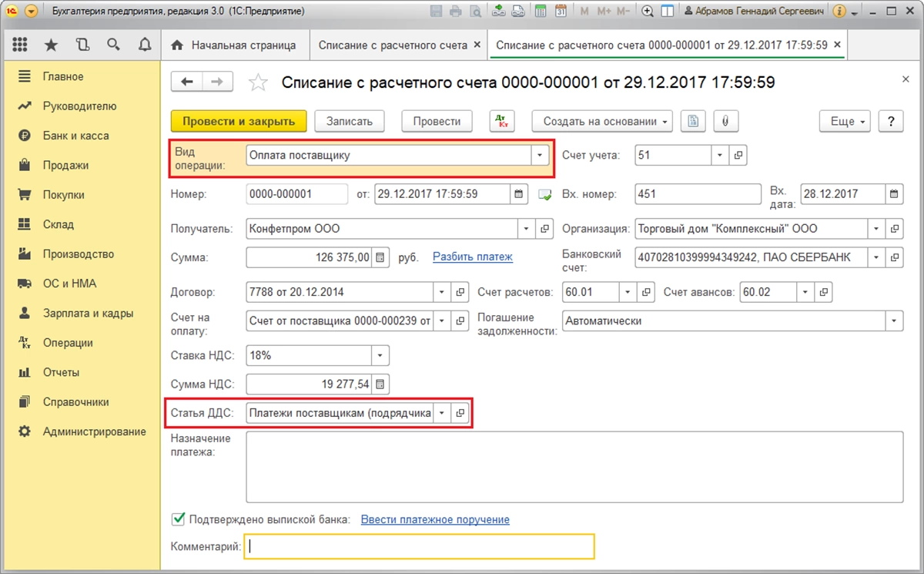Expand Получатель dropdown arrow
Screen dimensions: 924x574
point(527,229)
